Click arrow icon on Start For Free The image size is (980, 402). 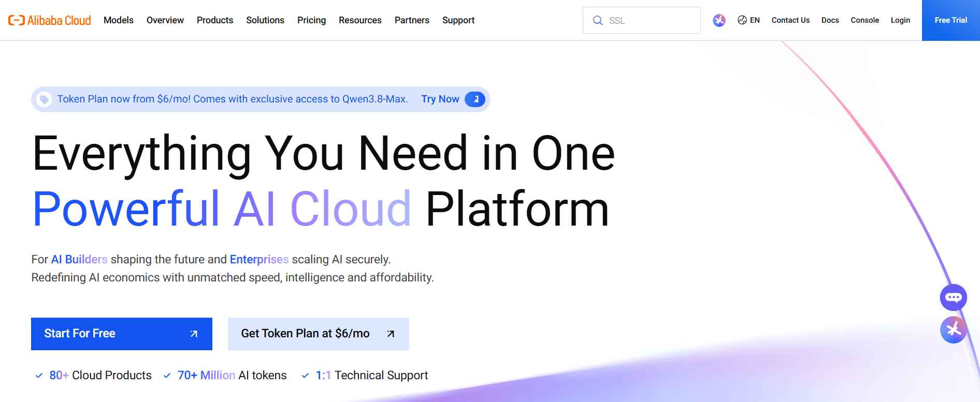(x=194, y=334)
